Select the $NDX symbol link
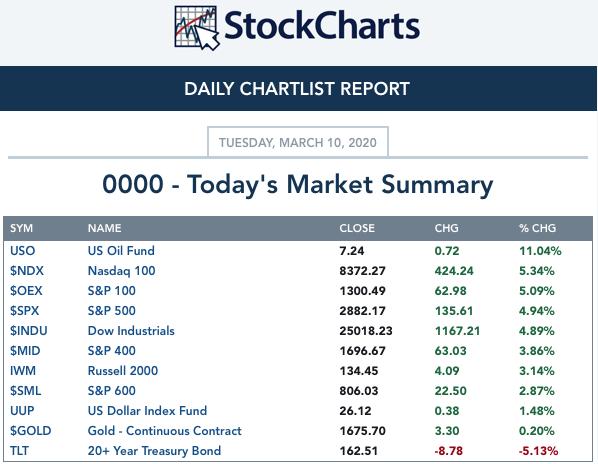Screen dimensions: 598x464 coord(27,271)
